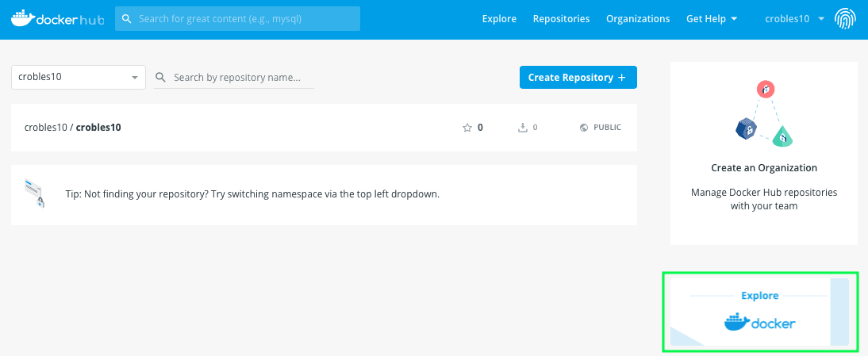Open the crobles10 account dropdown

[794, 19]
